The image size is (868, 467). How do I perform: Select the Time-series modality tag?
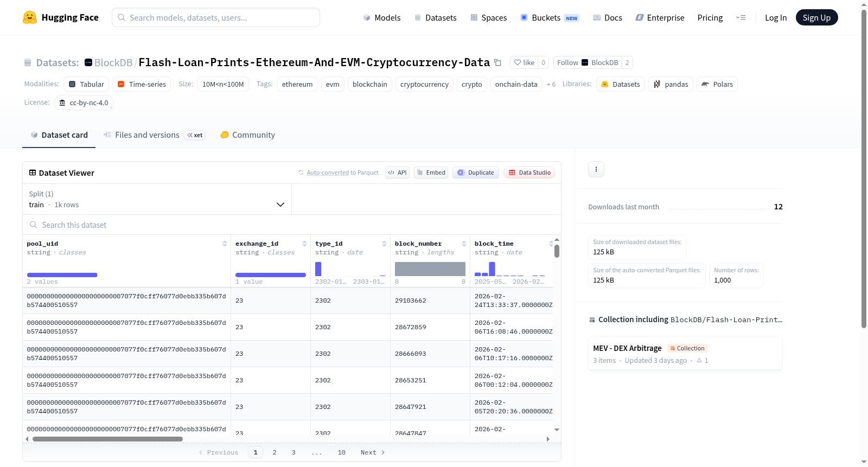tap(142, 84)
